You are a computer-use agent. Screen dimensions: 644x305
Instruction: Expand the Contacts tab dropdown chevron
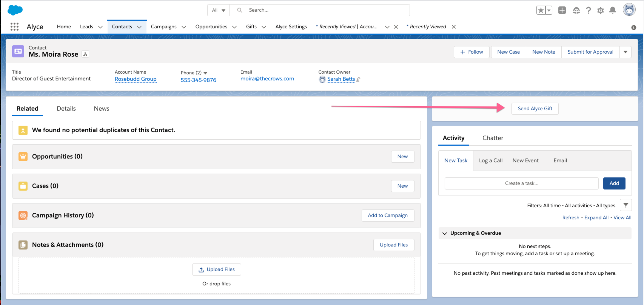coord(139,27)
